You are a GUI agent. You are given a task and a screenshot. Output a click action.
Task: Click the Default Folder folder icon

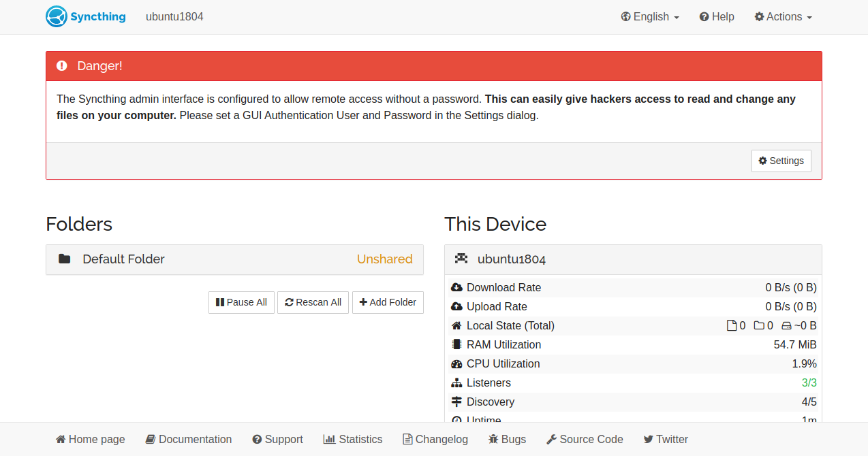click(65, 259)
